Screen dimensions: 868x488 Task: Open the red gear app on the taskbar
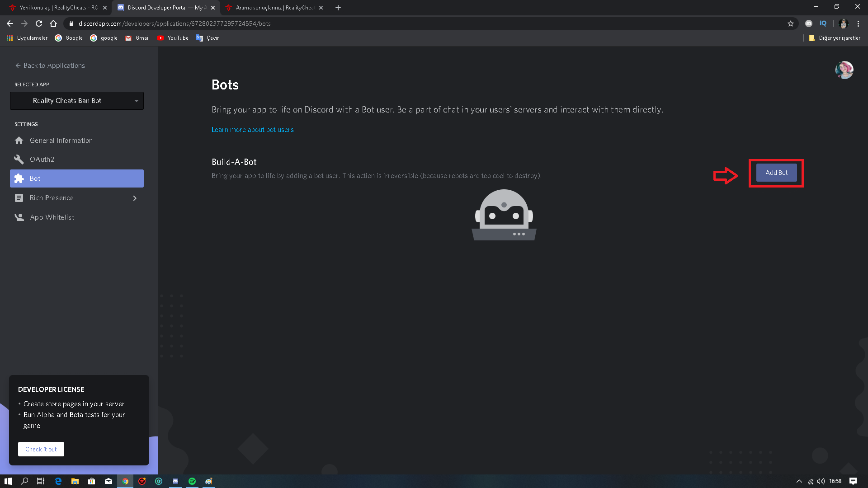click(x=142, y=481)
